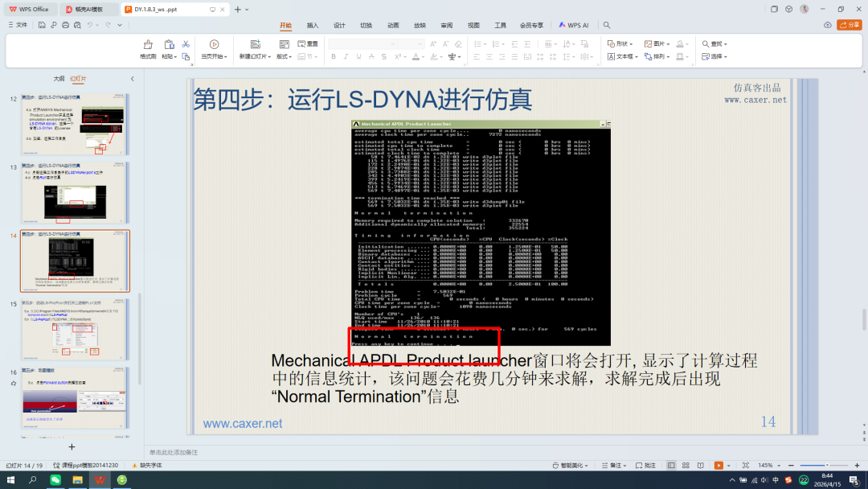
Task: Click the www.caxer.net link on slide
Action: click(x=243, y=424)
